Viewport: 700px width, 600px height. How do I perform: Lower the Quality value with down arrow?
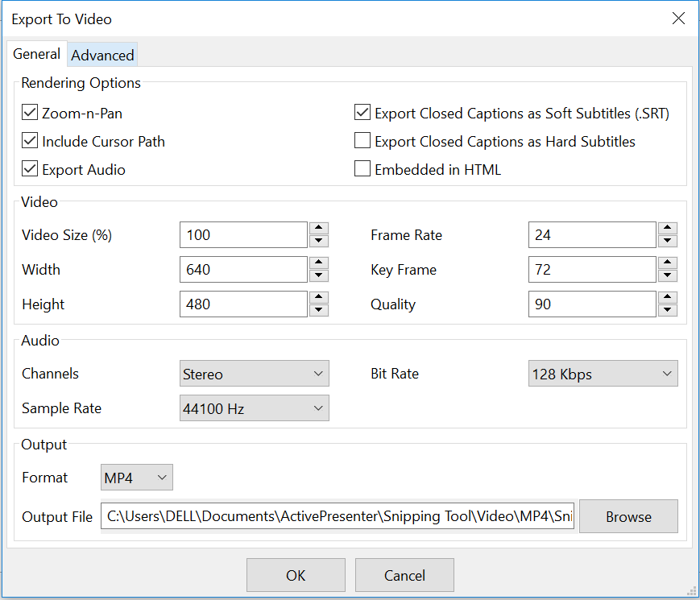click(x=667, y=310)
